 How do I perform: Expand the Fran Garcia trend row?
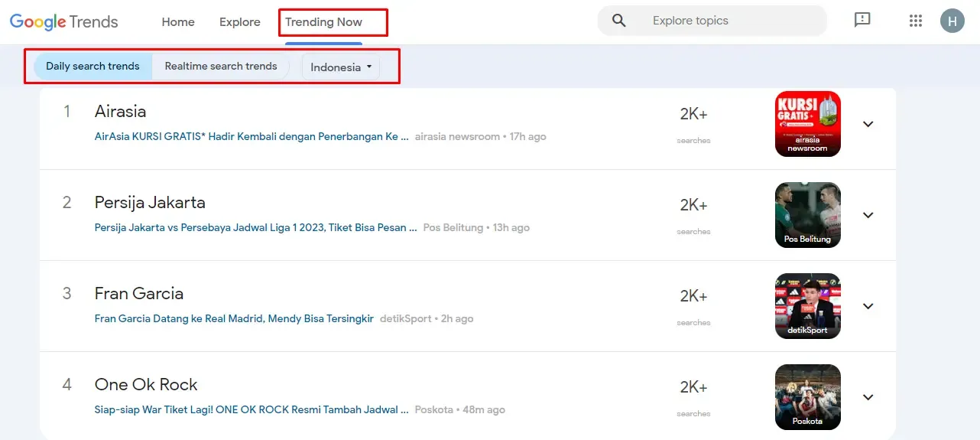(x=868, y=306)
